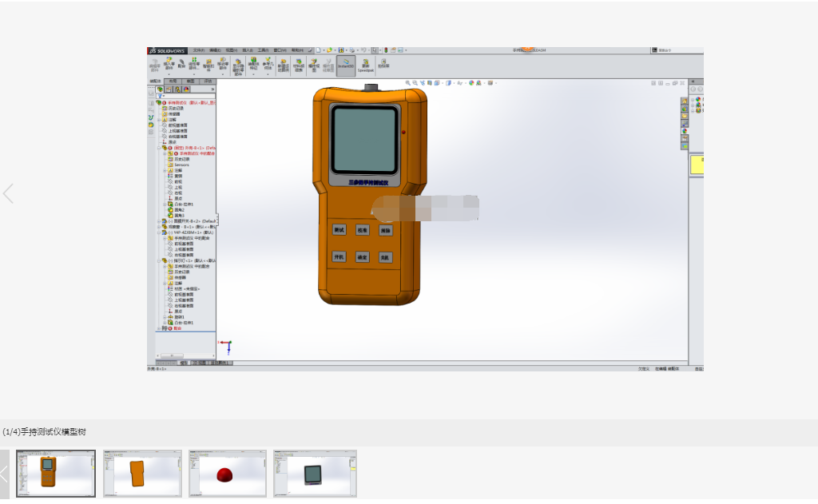The width and height of the screenshot is (818, 504).
Task: Toggle the Instant3D button
Action: coord(346,65)
